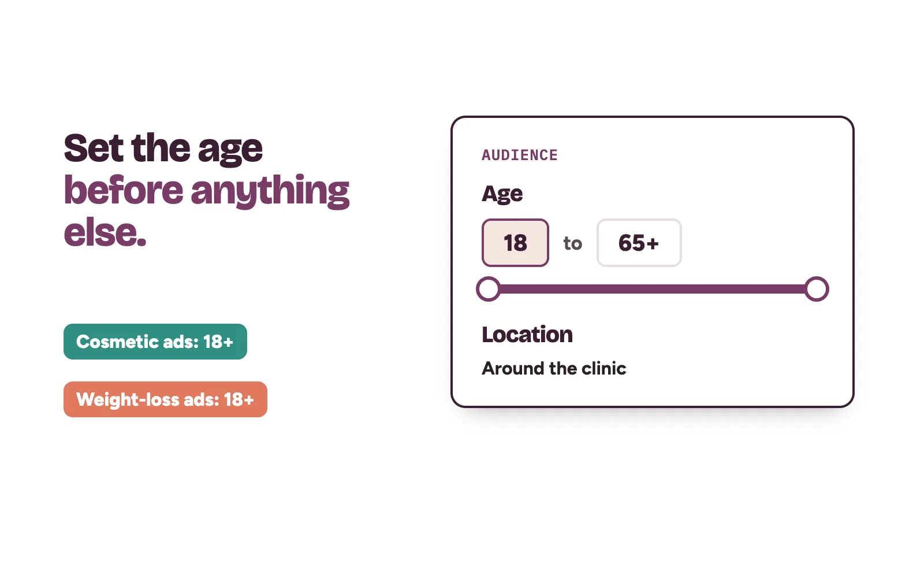Select the left age slider handle
This screenshot has width=924, height=578.
coord(489,289)
